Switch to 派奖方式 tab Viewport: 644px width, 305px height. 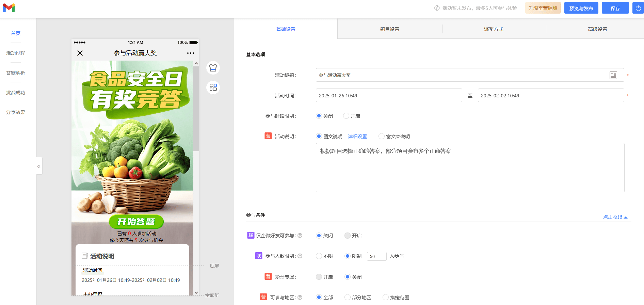[x=494, y=29]
